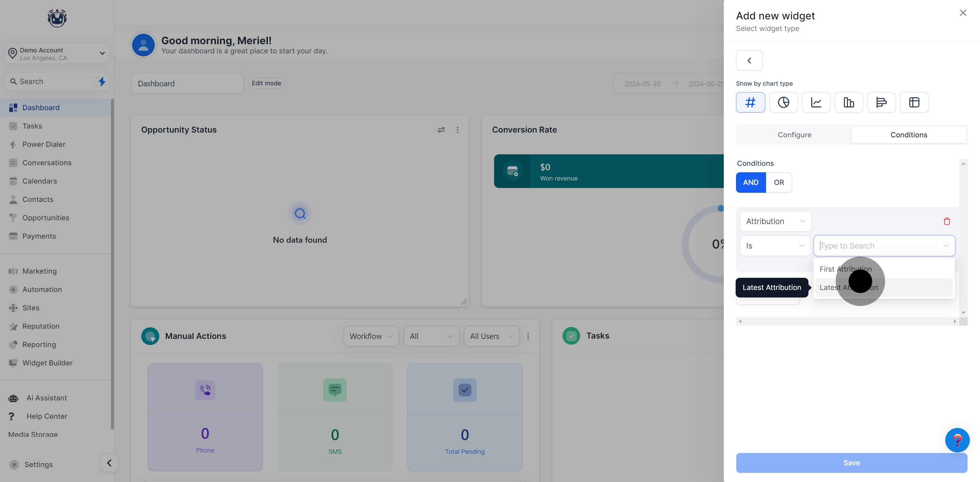Click the Save button

[851, 463]
